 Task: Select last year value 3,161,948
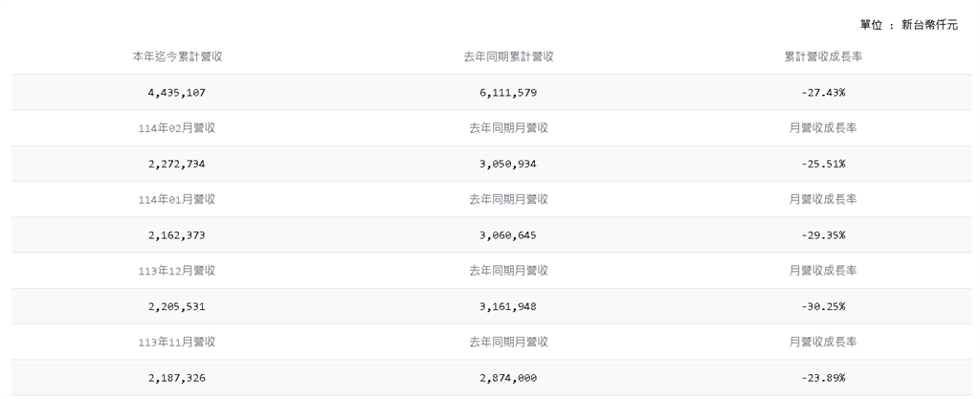(x=508, y=306)
